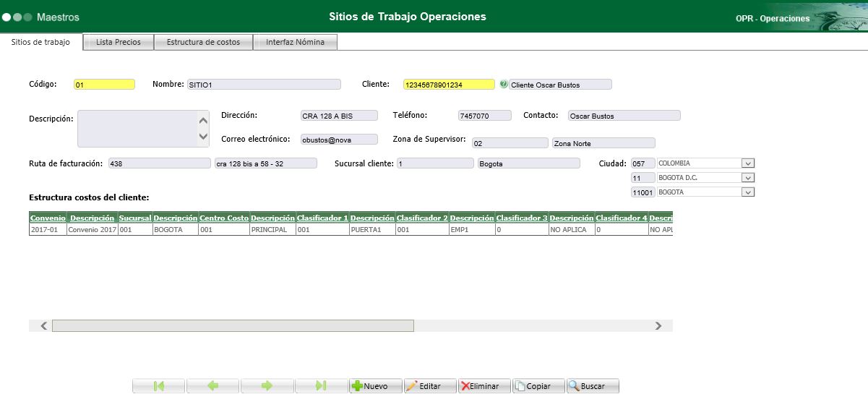The width and height of the screenshot is (868, 410).
Task: Click the OPR - Operaciones label
Action: (x=773, y=19)
